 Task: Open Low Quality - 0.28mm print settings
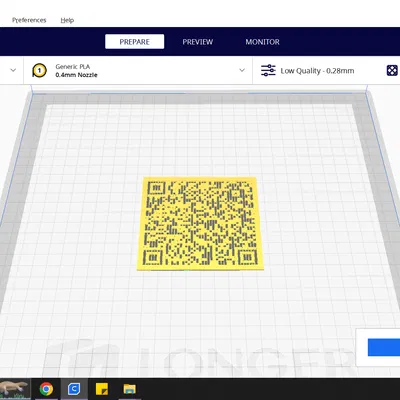pos(317,71)
